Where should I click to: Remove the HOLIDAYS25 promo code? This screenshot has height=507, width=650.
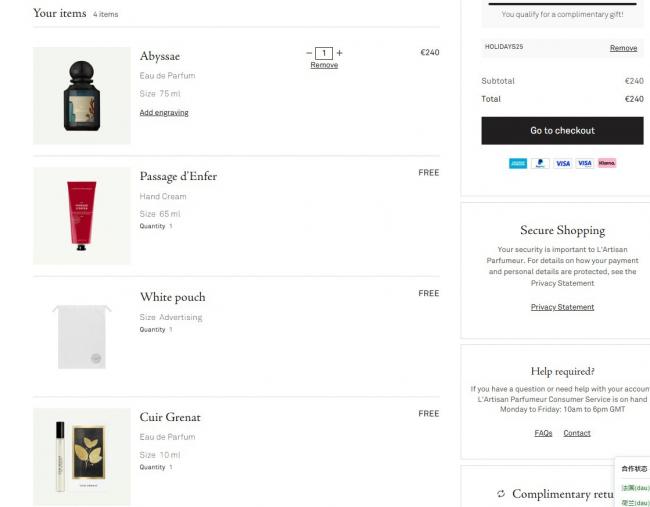[623, 48]
